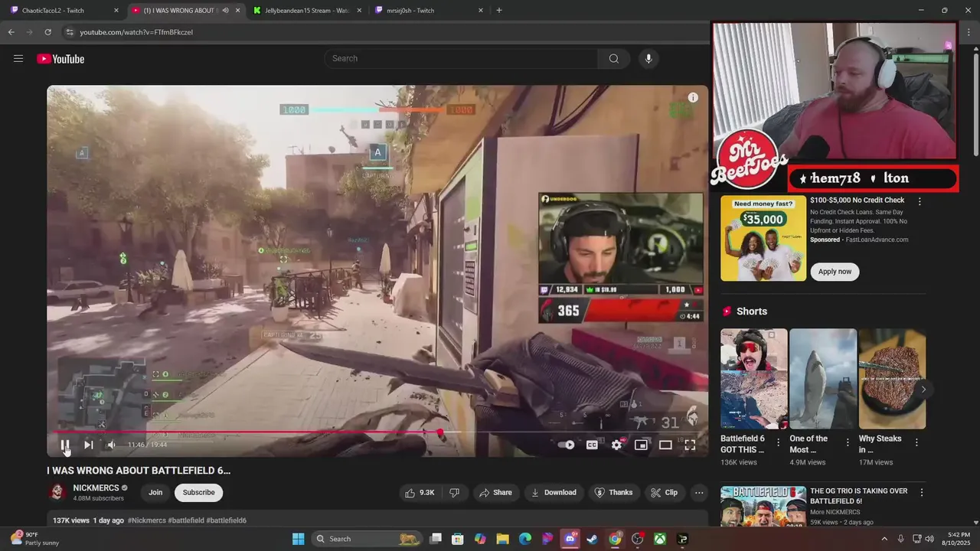The width and height of the screenshot is (980, 551).
Task: Open the FastLoanAdvance ad image
Action: (763, 238)
